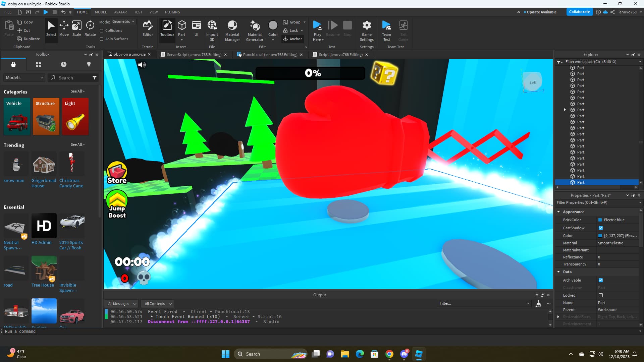644x362 pixels.
Task: Click See All next to Trending
Action: [77, 144]
